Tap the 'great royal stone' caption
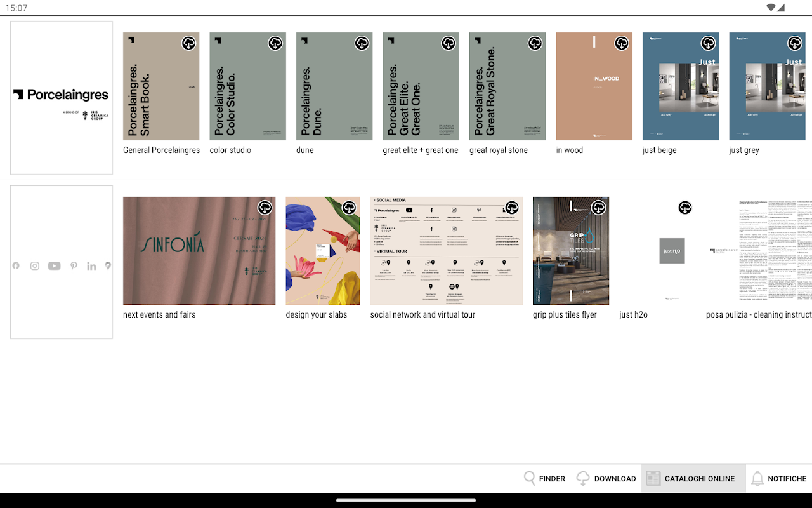812x508 pixels. click(x=499, y=150)
